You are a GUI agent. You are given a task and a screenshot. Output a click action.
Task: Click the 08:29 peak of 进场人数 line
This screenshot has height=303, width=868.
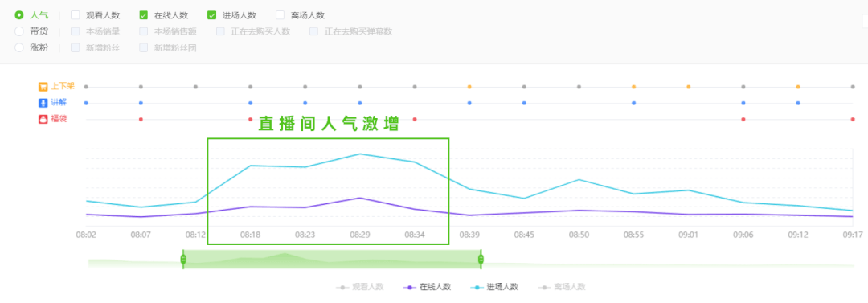click(x=360, y=154)
